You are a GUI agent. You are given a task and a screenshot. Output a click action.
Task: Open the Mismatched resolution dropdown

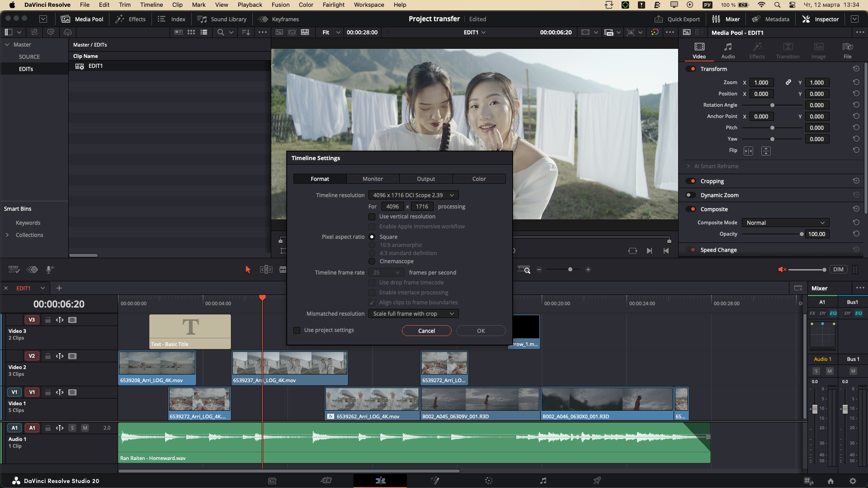coord(413,313)
